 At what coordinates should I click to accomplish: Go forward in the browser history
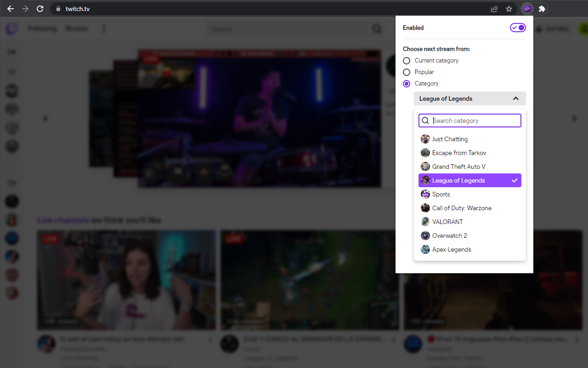(25, 9)
